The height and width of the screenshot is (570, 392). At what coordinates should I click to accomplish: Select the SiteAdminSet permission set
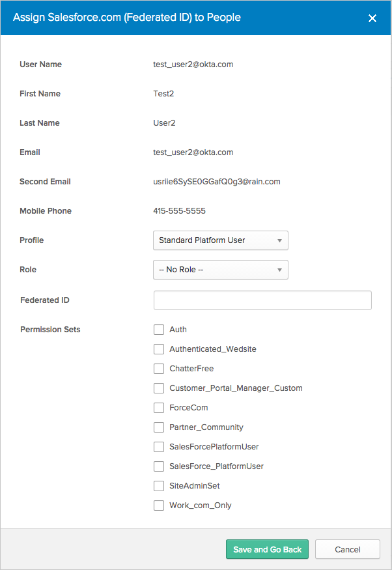(159, 486)
